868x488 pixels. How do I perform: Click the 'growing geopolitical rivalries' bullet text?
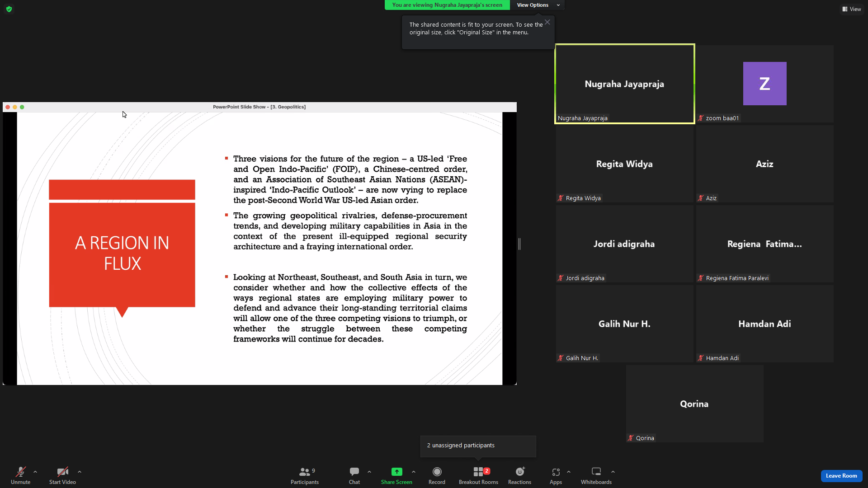[350, 231]
